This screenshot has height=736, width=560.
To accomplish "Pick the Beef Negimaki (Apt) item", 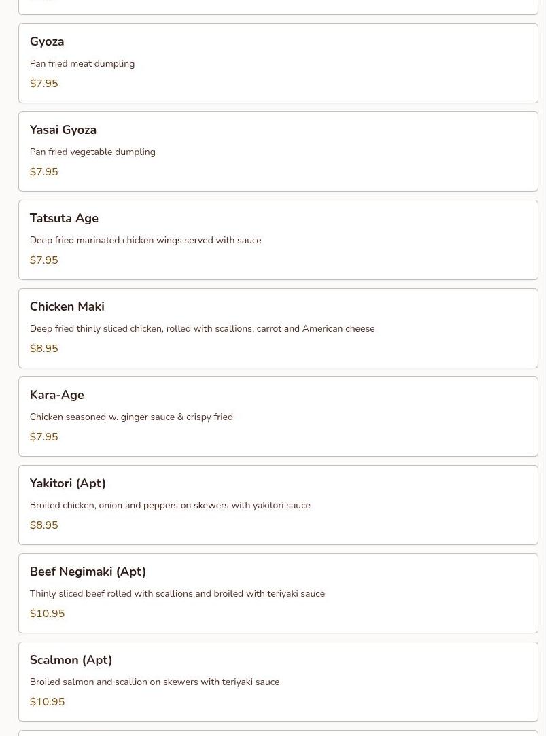I will [x=88, y=572].
